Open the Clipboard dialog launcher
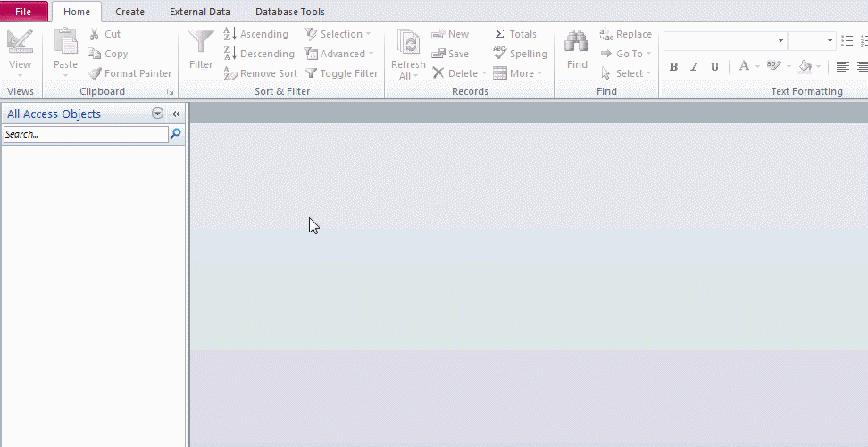 pyautogui.click(x=170, y=92)
